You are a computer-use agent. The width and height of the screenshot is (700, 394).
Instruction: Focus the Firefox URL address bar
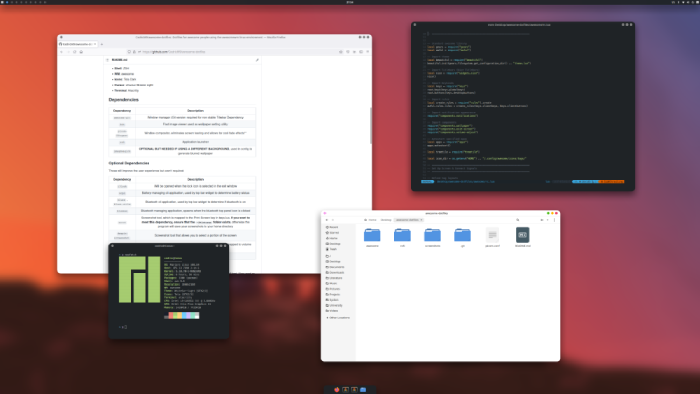[237, 52]
